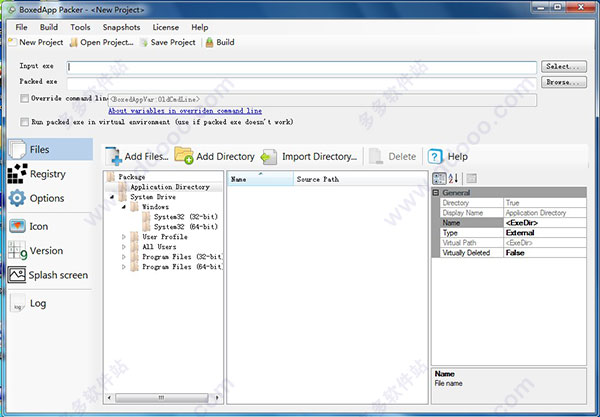The image size is (600, 417).
Task: Click the override command line text field
Action: click(x=323, y=100)
